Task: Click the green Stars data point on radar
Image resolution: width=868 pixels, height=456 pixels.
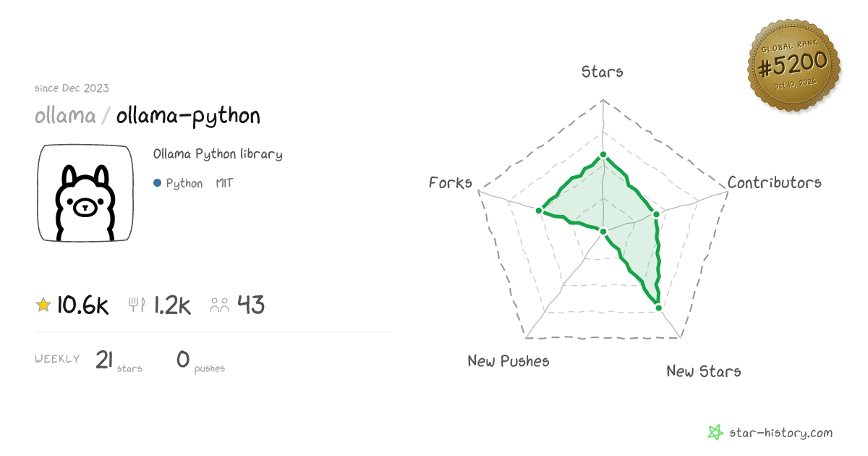Action: coord(603,156)
